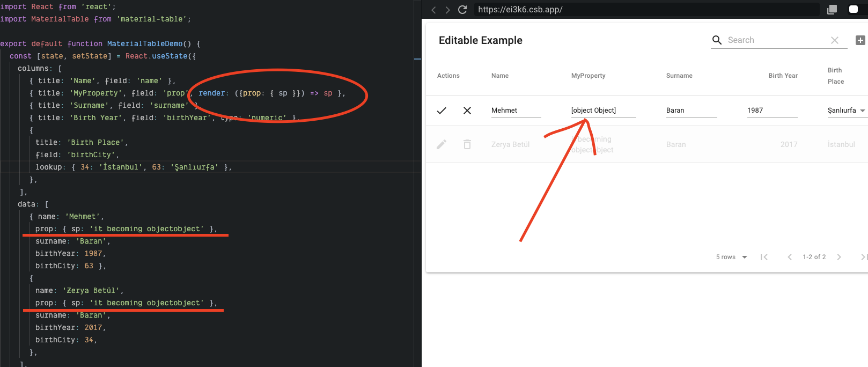Click the name: 'Zerya Betül' line in code
Image resolution: width=868 pixels, height=367 pixels.
(79, 290)
